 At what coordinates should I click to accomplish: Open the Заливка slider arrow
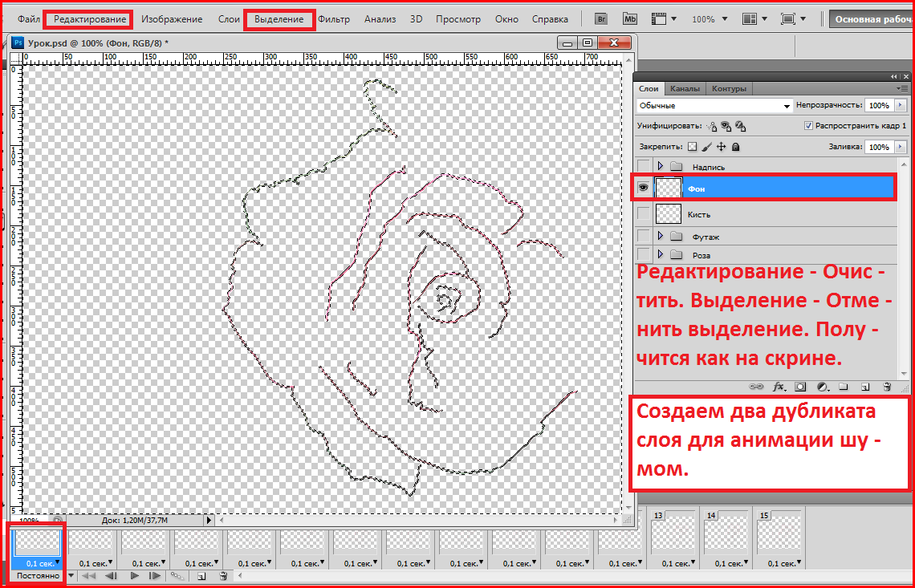pyautogui.click(x=901, y=147)
